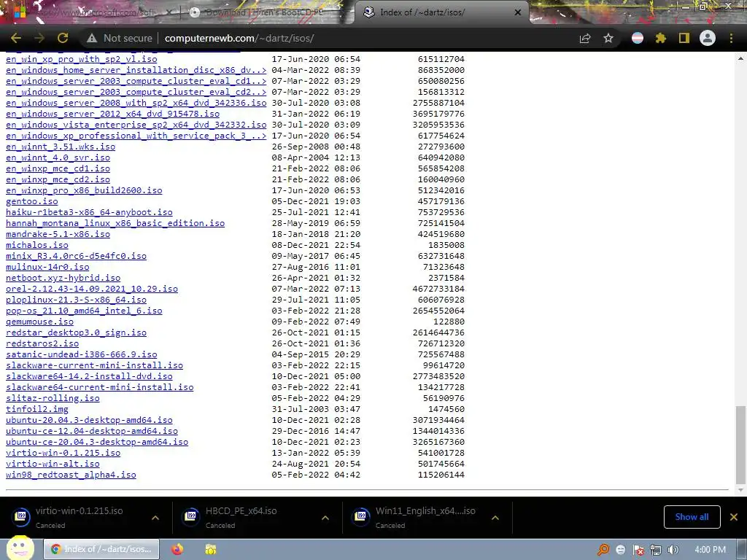Click the 4:00 PM taskbar clock
The image size is (747, 560).
coord(711,550)
